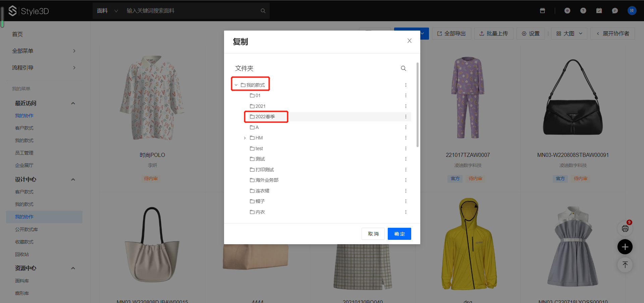Select the 连衣裙 folder
The image size is (644, 303).
[259, 191]
